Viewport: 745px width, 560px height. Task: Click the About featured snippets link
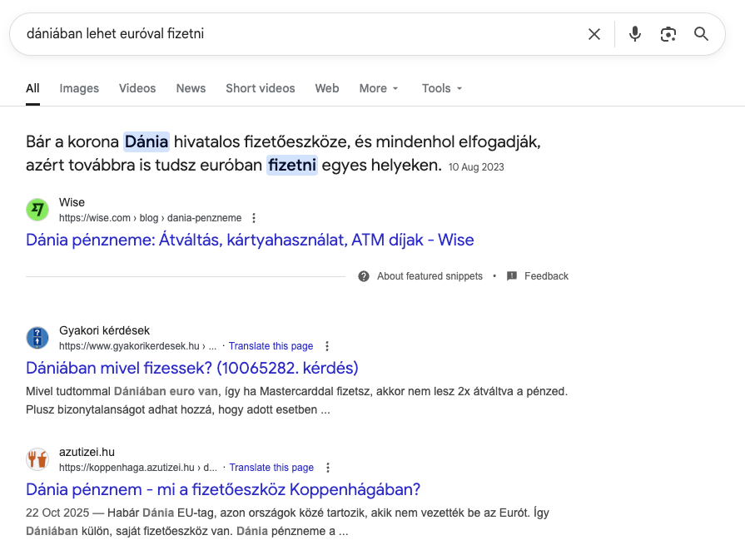[430, 276]
